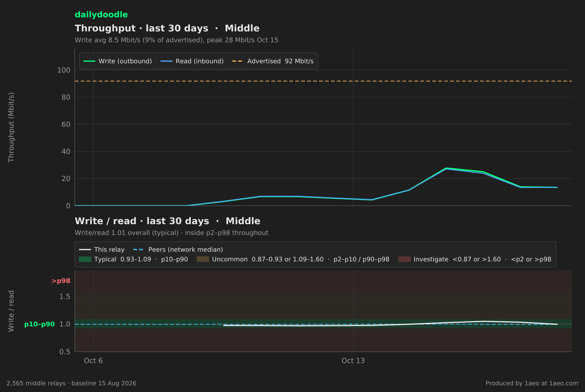Click the Write/read 1.01 overall subtitle
The image size is (585, 392).
tap(171, 233)
